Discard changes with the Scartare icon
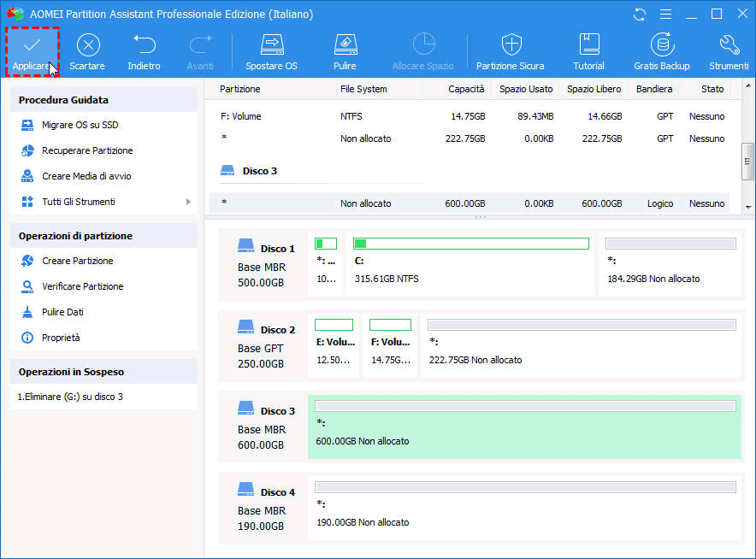 [87, 45]
